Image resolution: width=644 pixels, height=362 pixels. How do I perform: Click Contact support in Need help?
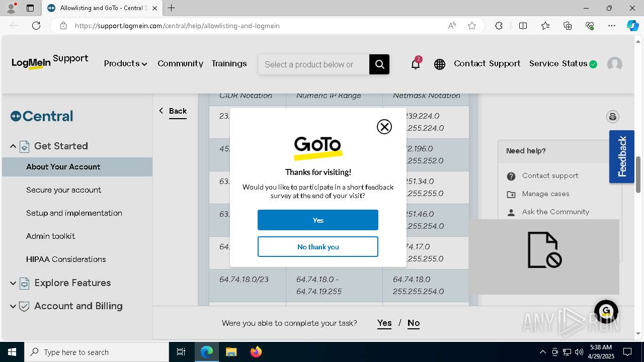click(550, 175)
